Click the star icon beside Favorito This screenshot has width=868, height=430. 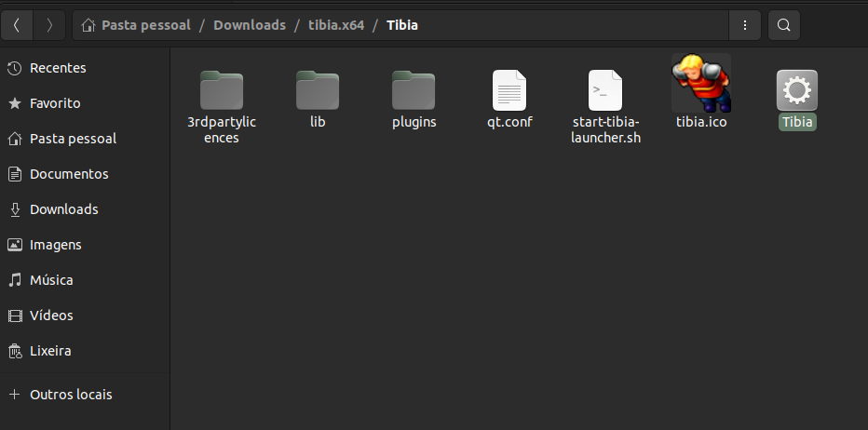click(14, 103)
